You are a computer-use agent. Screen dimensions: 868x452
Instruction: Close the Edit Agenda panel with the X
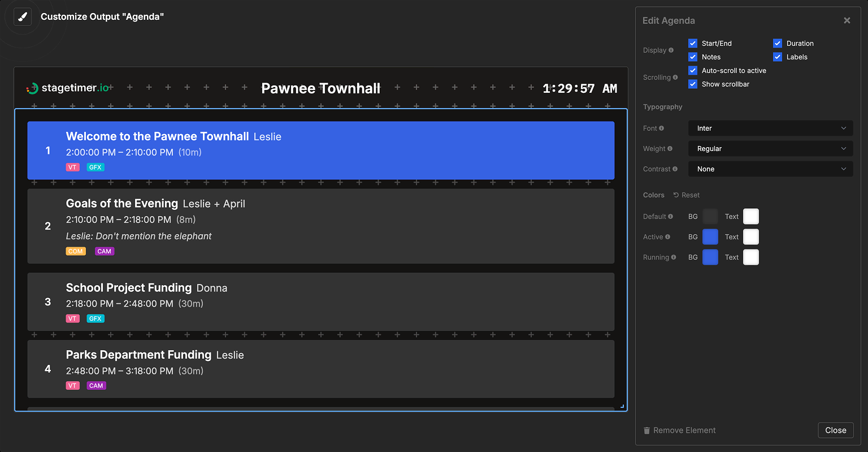click(x=847, y=20)
